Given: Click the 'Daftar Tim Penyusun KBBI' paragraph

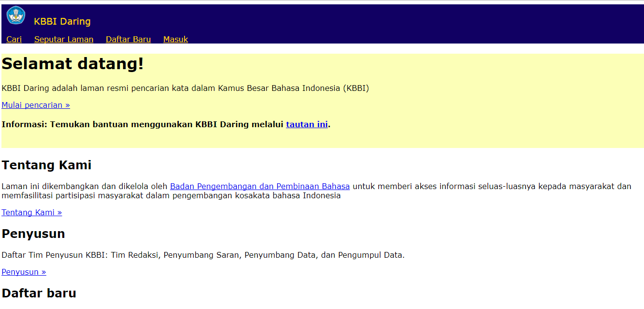Looking at the screenshot, I should pyautogui.click(x=203, y=255).
